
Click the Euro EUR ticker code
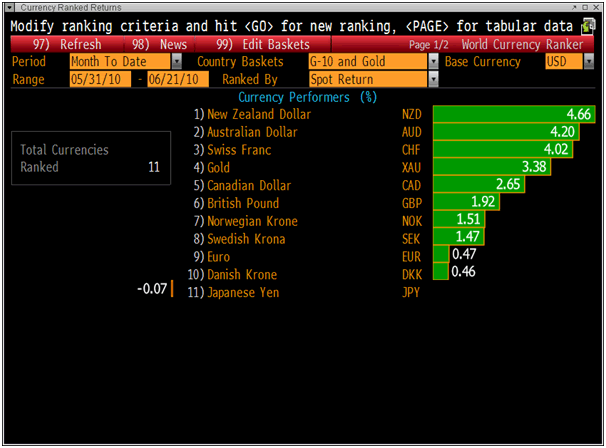click(412, 257)
